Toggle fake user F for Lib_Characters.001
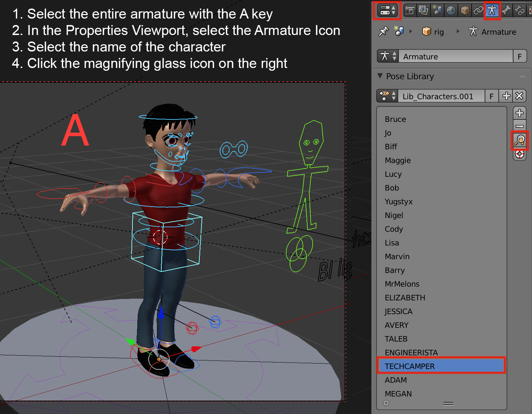The width and height of the screenshot is (532, 414). [x=491, y=96]
